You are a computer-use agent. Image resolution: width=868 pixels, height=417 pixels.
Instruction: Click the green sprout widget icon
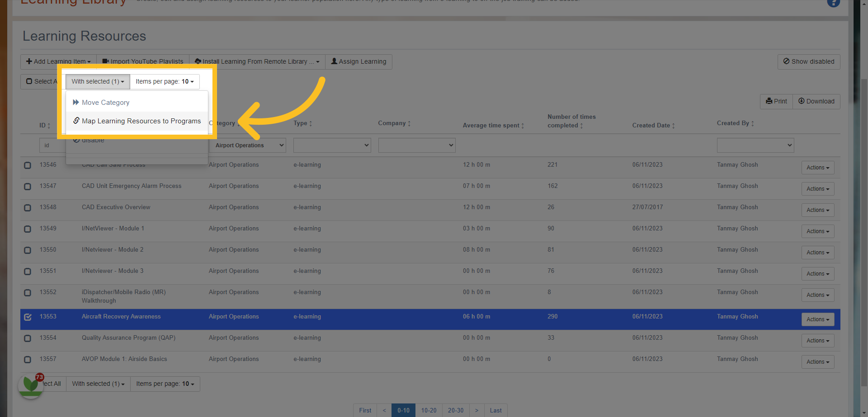(x=31, y=385)
